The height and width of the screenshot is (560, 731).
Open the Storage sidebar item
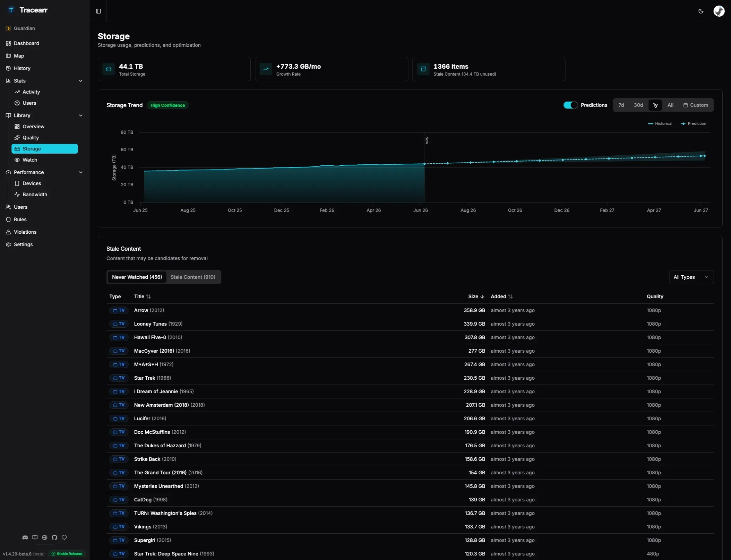click(x=44, y=149)
